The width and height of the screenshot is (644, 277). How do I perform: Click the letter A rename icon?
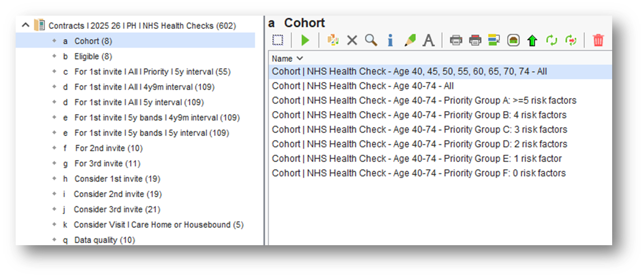coord(429,40)
